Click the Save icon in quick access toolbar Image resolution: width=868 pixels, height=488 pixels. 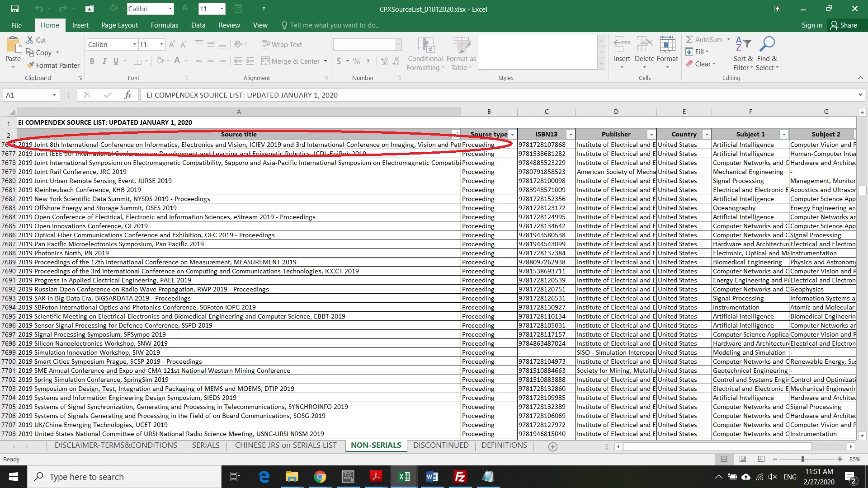point(14,9)
